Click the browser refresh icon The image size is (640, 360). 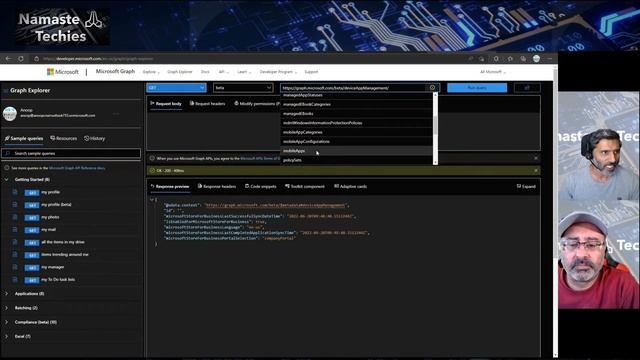21,59
